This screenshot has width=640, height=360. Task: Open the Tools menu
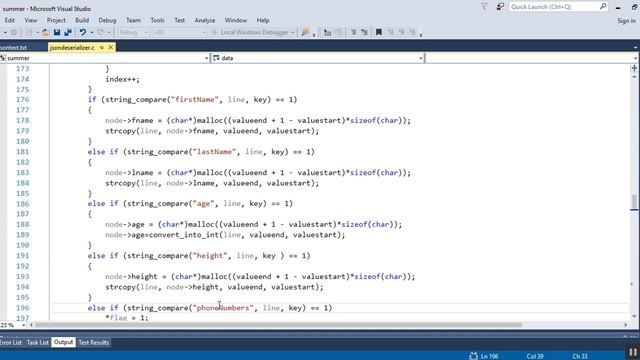click(x=157, y=20)
